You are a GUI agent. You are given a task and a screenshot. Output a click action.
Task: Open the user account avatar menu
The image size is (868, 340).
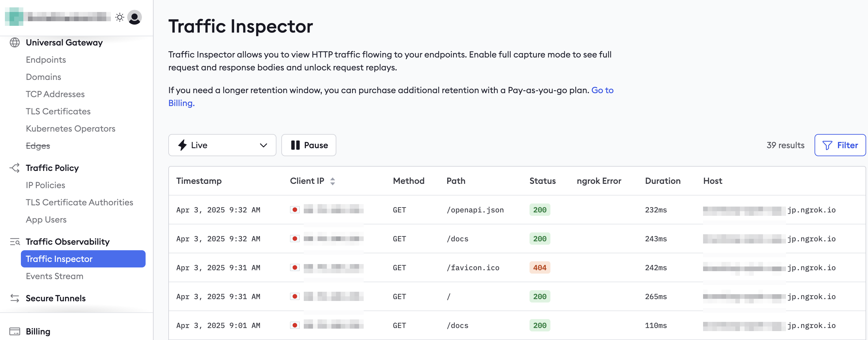point(135,17)
